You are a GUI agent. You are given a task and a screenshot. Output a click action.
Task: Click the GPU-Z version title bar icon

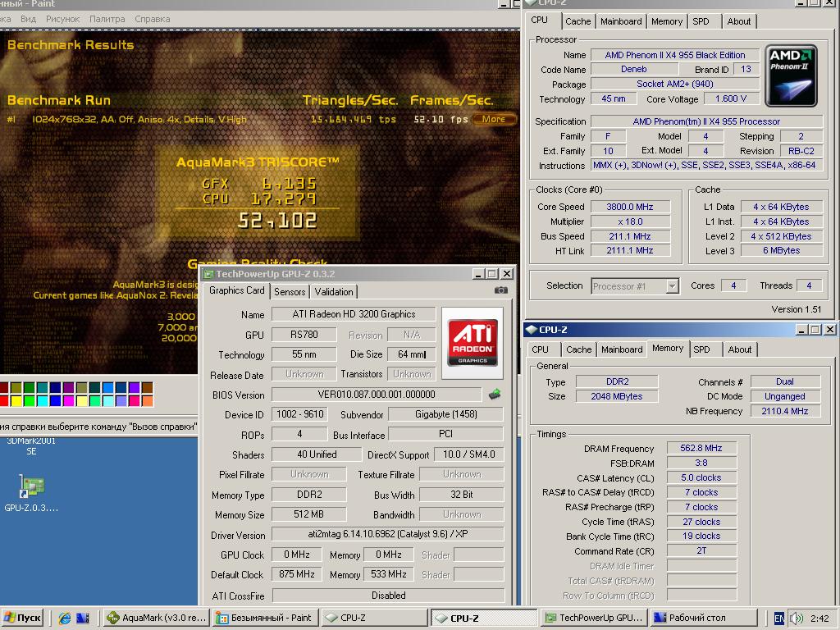point(208,274)
